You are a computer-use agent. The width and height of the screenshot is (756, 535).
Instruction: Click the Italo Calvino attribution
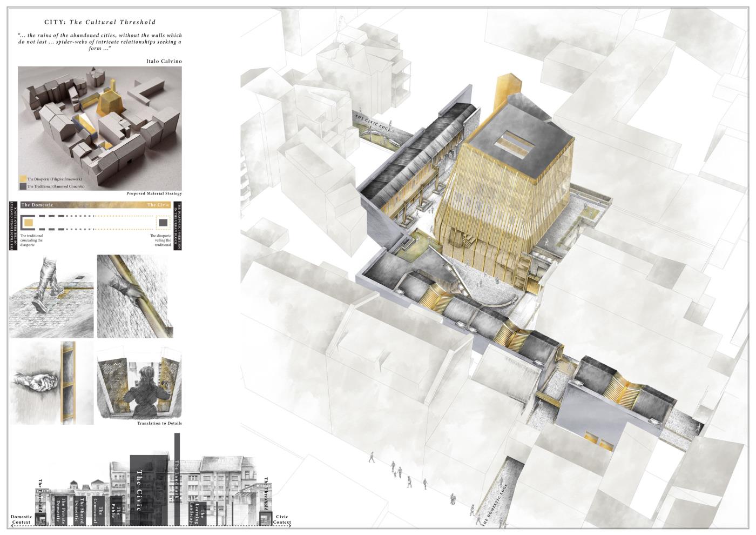(x=163, y=61)
